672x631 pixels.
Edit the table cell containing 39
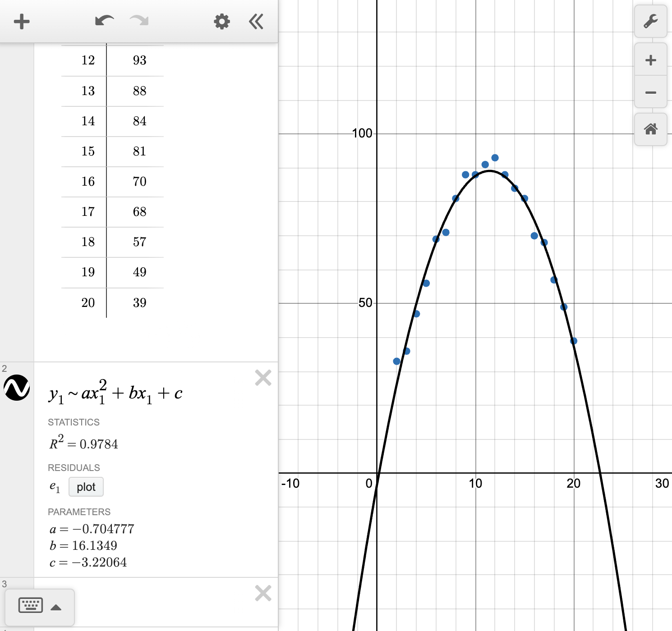[x=140, y=302]
